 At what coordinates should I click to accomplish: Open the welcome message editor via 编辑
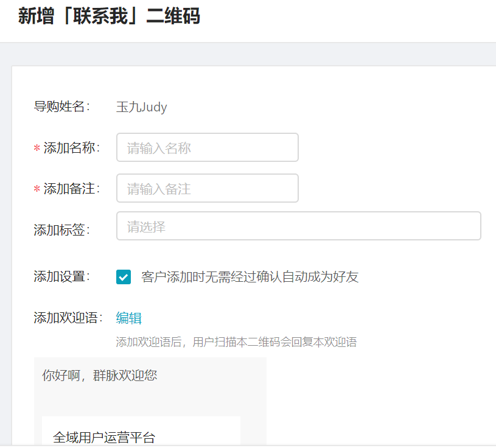coord(128,318)
